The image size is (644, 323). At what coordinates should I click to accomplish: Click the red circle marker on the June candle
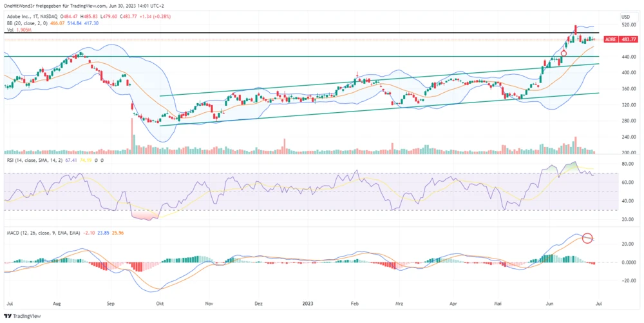pos(563,54)
